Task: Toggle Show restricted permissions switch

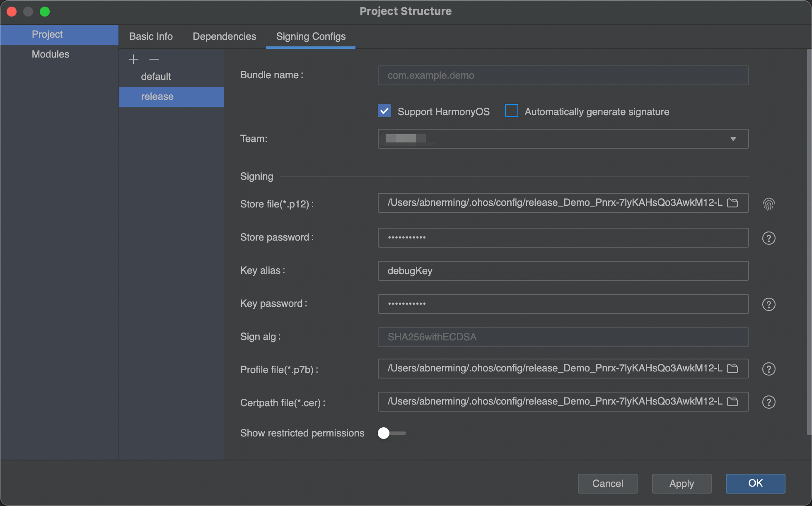Action: pos(391,433)
